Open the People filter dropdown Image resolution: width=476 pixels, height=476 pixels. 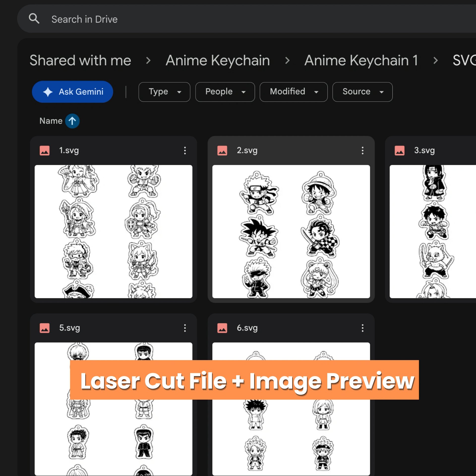tap(225, 92)
